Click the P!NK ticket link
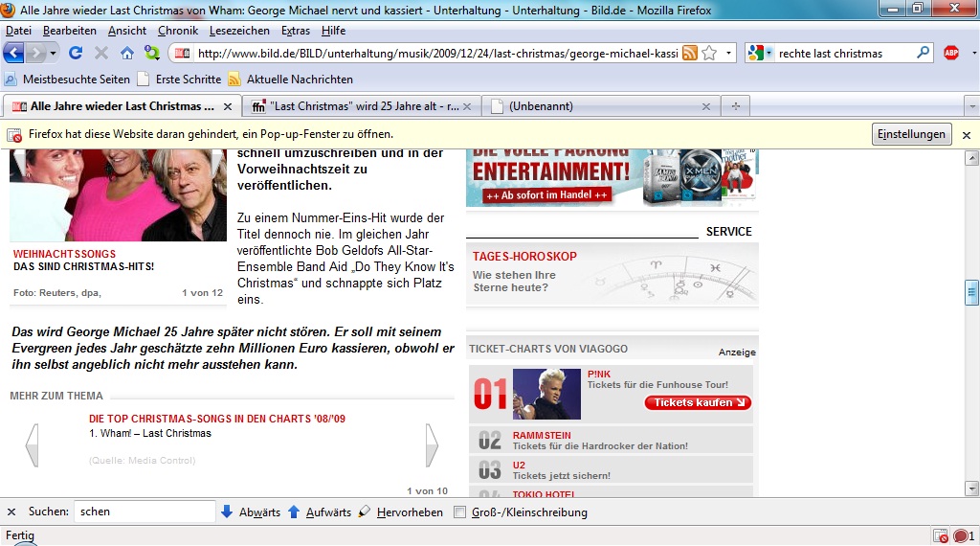The width and height of the screenshot is (980, 546). point(599,374)
